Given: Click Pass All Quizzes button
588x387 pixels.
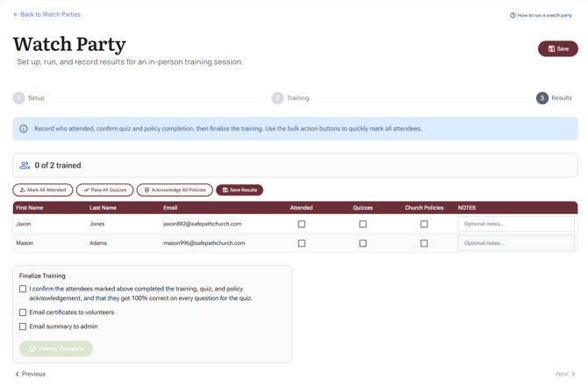Looking at the screenshot, I should point(104,190).
